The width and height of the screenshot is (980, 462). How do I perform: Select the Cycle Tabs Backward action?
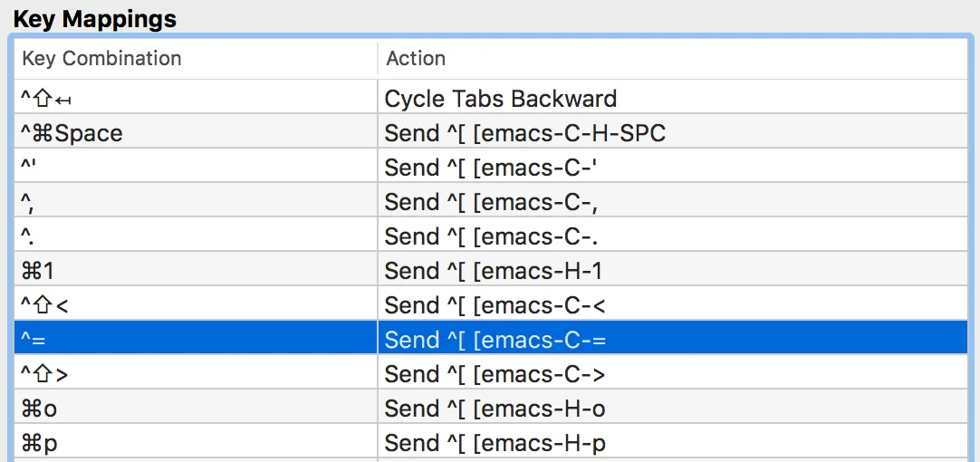tap(500, 99)
